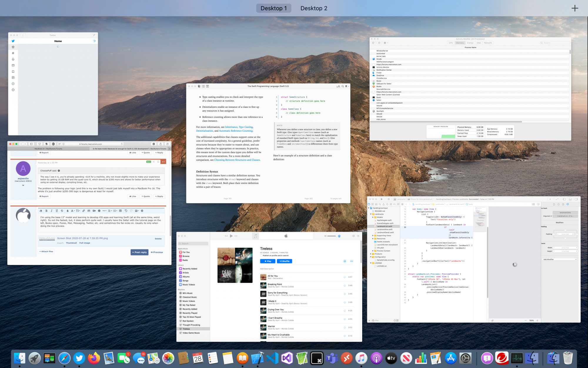Click Safari reload page icon
588x368 pixels.
click(x=122, y=144)
